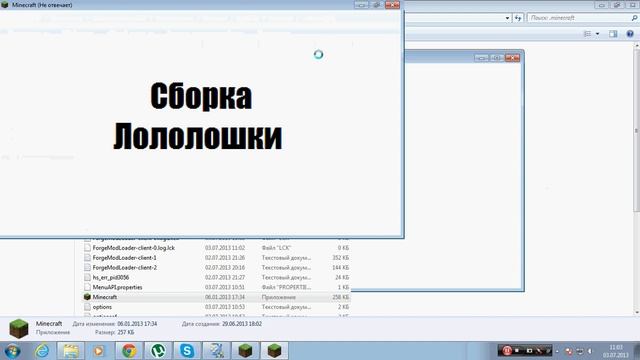Refresh the Explorer address bar

point(518,18)
